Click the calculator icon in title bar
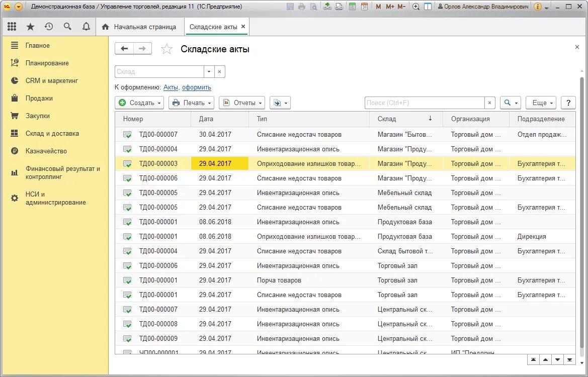588x377 pixels. [x=352, y=7]
